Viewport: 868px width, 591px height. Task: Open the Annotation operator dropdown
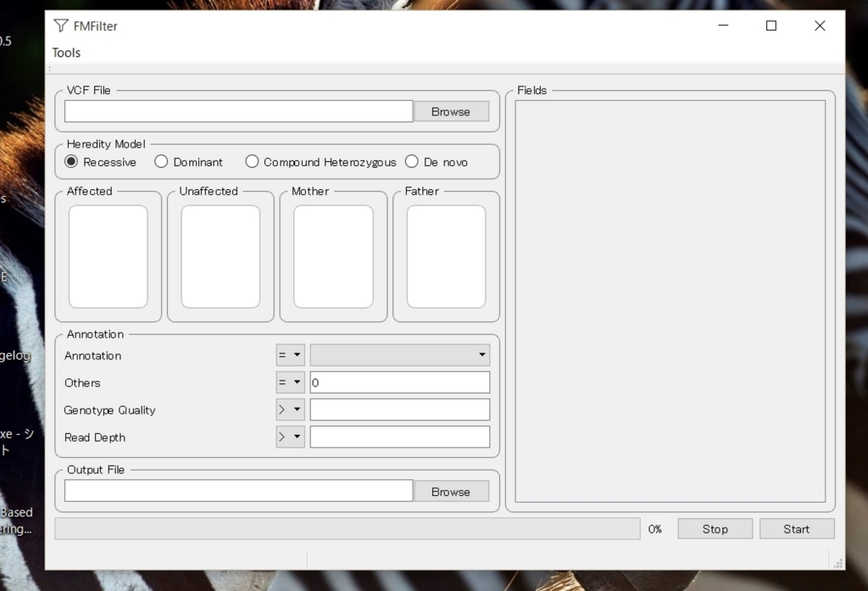click(x=290, y=355)
